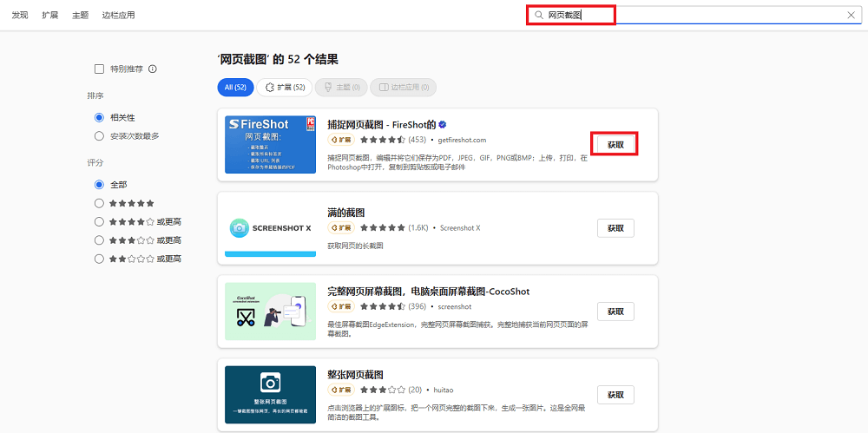Image resolution: width=868 pixels, height=433 pixels.
Task: Click 获取 for CocoShot extension
Action: (615, 312)
